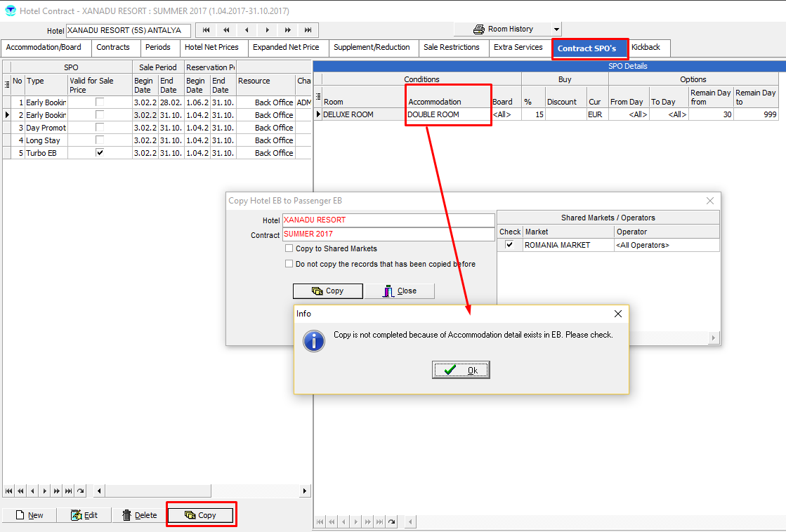
Task: Click the Hotel name input field
Action: 128,30
